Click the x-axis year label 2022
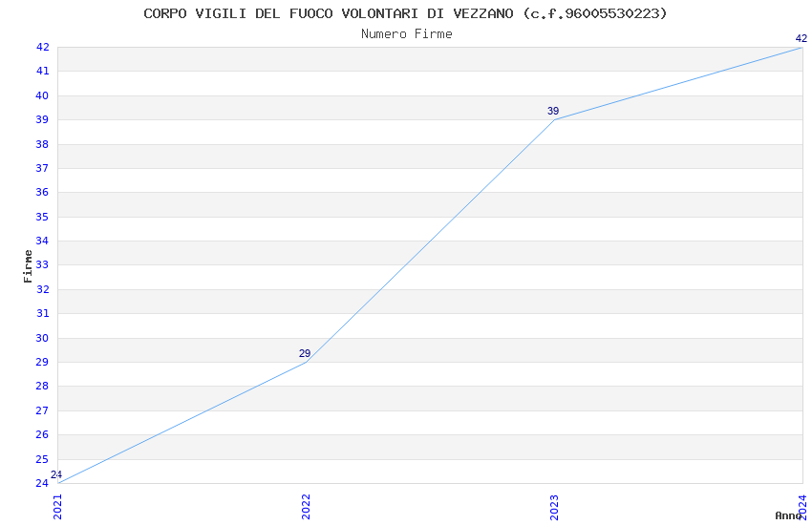This screenshot has height=525, width=812. [x=306, y=507]
